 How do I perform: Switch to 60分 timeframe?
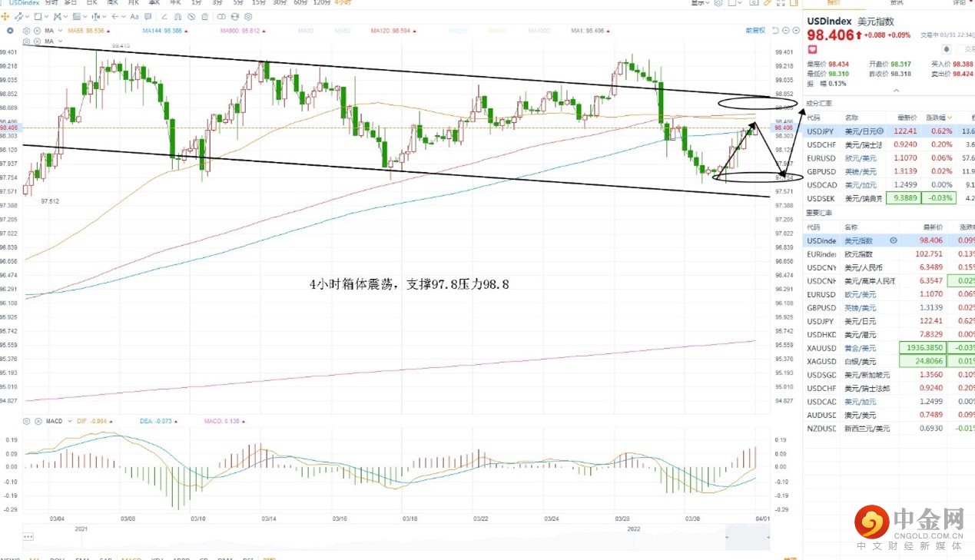(x=300, y=3)
